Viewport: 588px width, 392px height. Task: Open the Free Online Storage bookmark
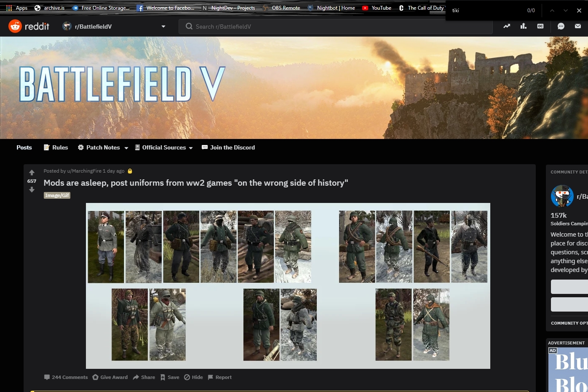(101, 8)
